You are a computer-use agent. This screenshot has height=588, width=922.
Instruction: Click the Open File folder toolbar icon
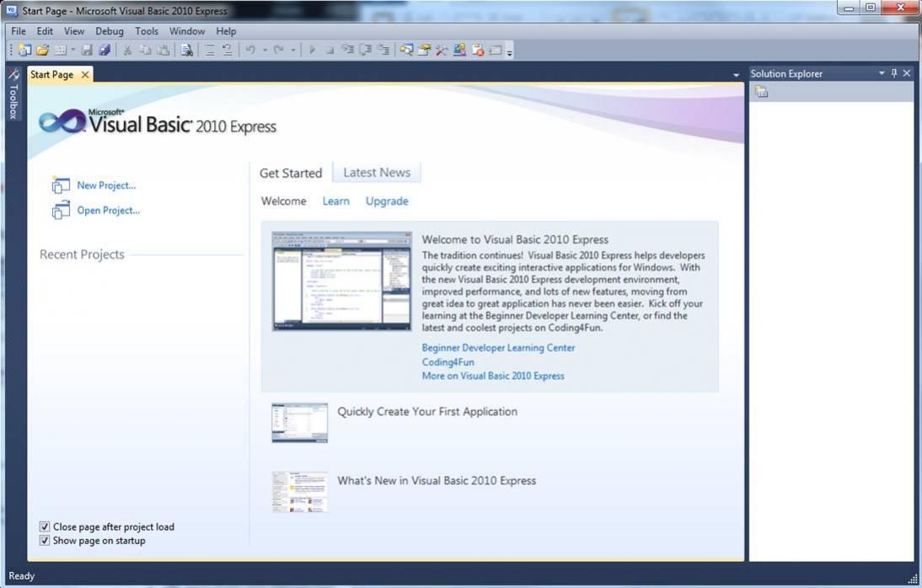coord(42,51)
